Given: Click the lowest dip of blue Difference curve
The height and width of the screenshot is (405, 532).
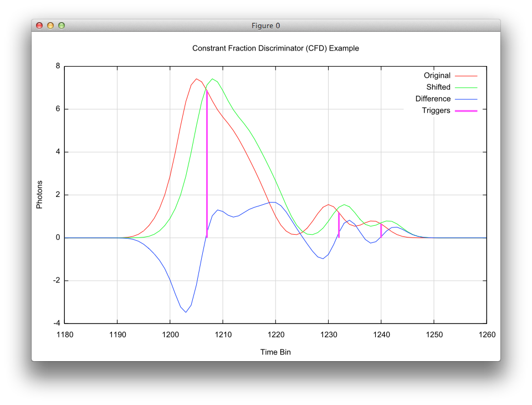Looking at the screenshot, I should click(186, 312).
